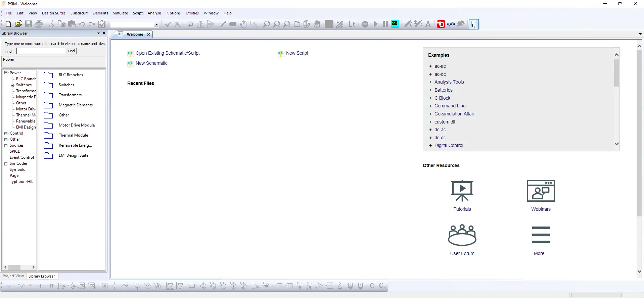This screenshot has width=644, height=298.
Task: Click the More resources hamburger icon
Action: pyautogui.click(x=541, y=235)
